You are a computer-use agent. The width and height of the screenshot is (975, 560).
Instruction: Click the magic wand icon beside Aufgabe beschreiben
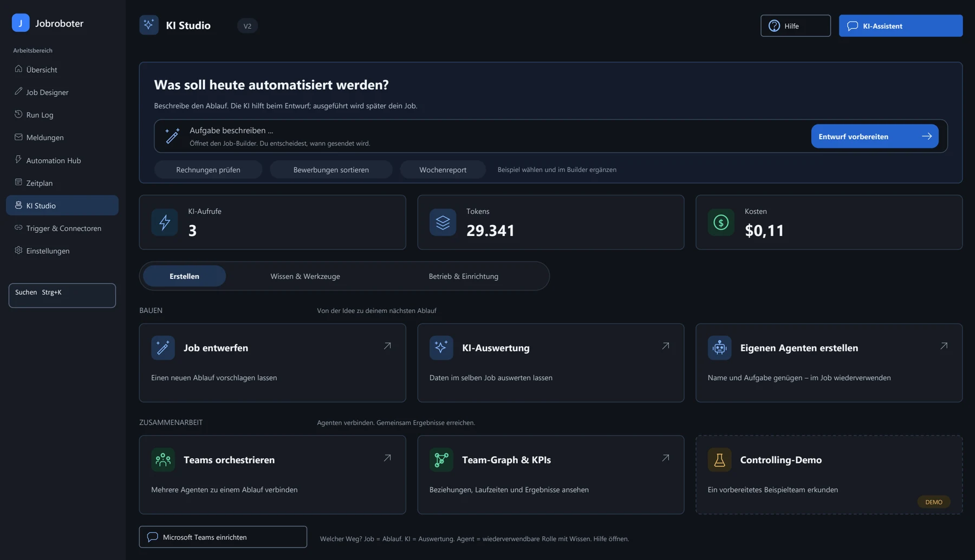click(172, 136)
